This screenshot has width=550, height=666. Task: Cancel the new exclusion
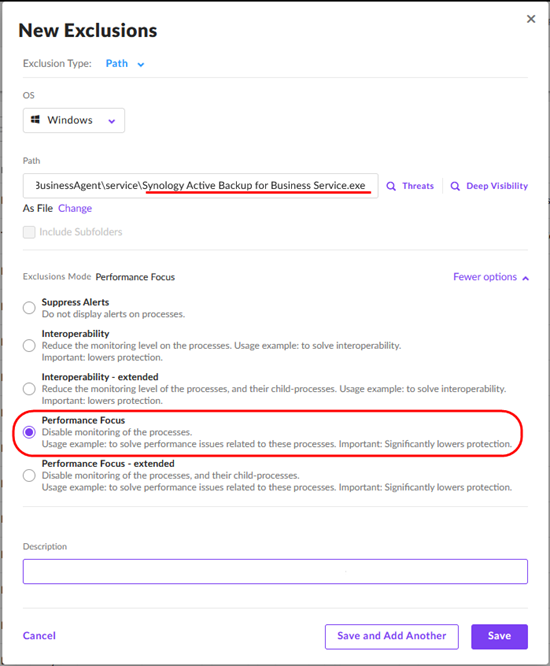(39, 636)
